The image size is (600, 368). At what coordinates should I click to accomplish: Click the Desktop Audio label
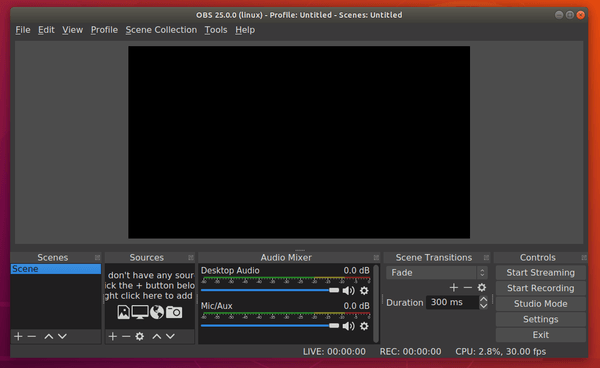pyautogui.click(x=230, y=270)
